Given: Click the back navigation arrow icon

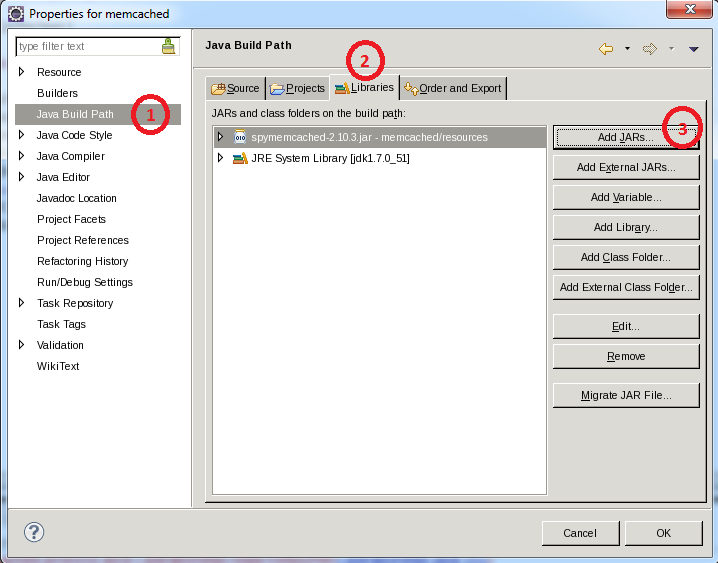Looking at the screenshot, I should [606, 48].
